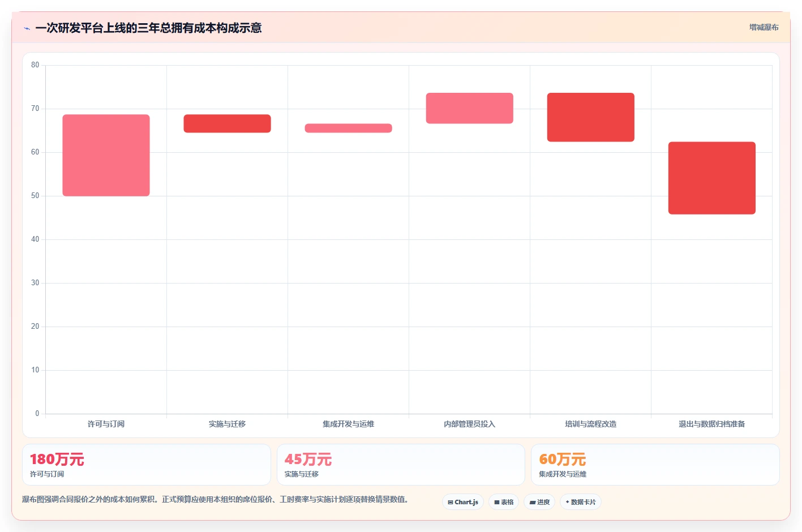
Task: Click the 培训与流程改造 x-axis label
Action: [590, 424]
